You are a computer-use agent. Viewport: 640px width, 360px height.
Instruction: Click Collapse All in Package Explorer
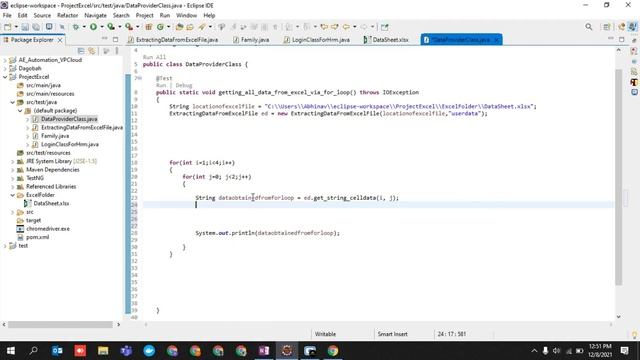coord(81,51)
